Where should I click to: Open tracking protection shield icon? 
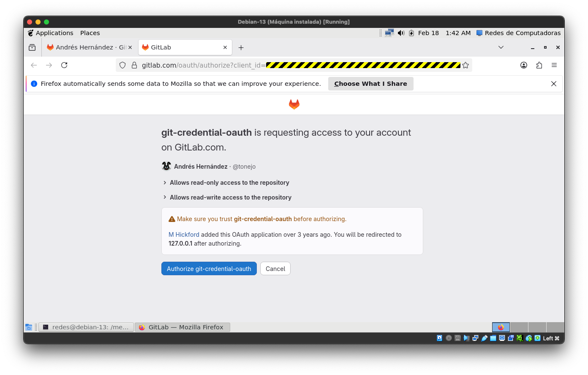[122, 65]
